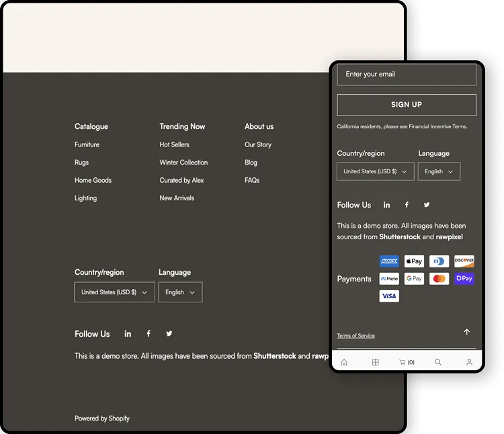504x434 pixels.
Task: Open the Furniture link
Action: (x=87, y=144)
